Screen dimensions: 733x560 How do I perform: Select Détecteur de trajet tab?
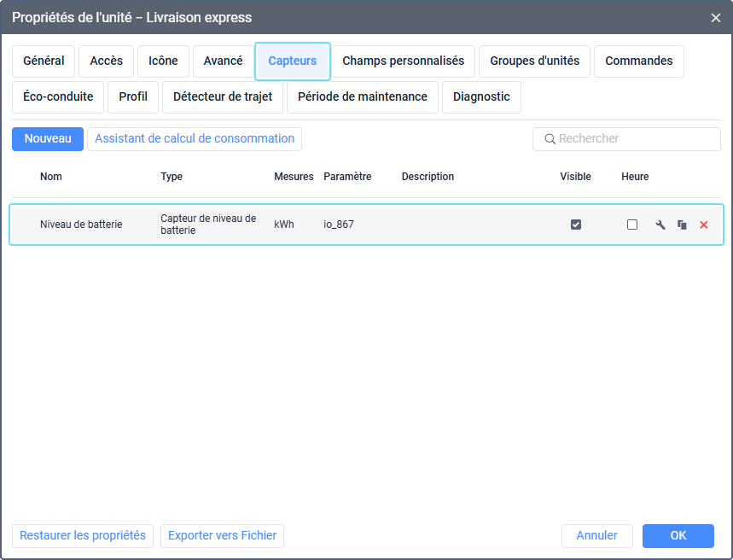point(223,97)
